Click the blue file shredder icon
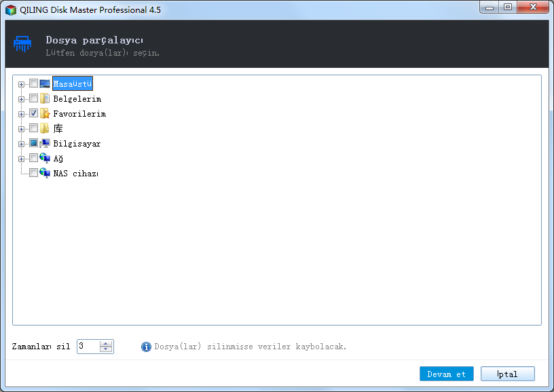 point(22,44)
